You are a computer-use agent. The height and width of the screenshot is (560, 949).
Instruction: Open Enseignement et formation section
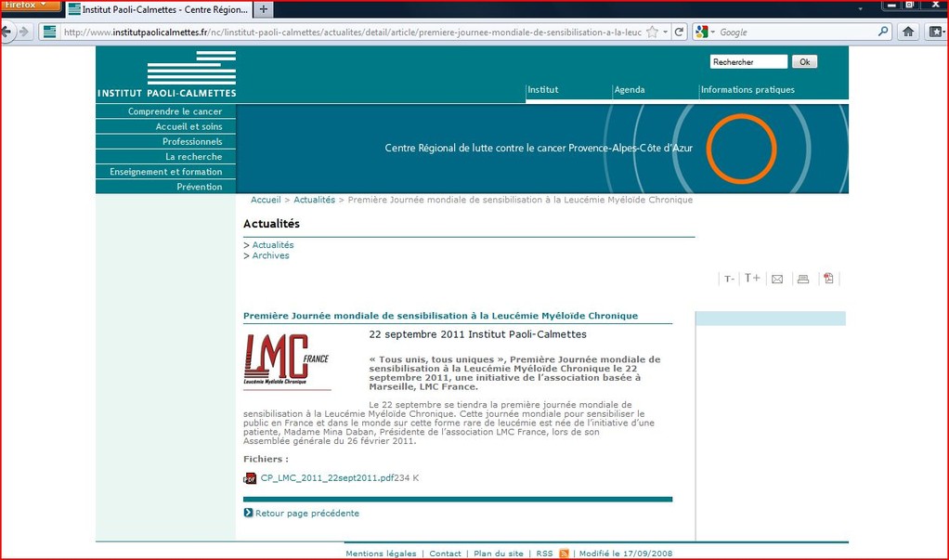[166, 172]
